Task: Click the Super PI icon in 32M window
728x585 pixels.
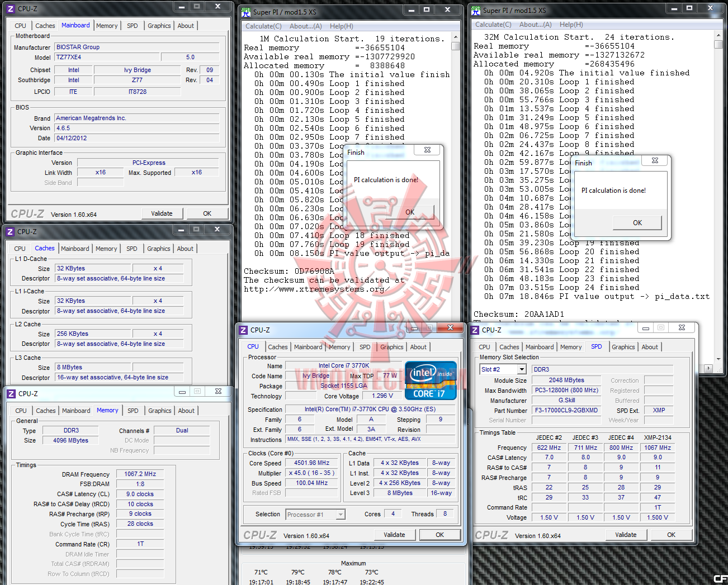Action: [x=476, y=9]
